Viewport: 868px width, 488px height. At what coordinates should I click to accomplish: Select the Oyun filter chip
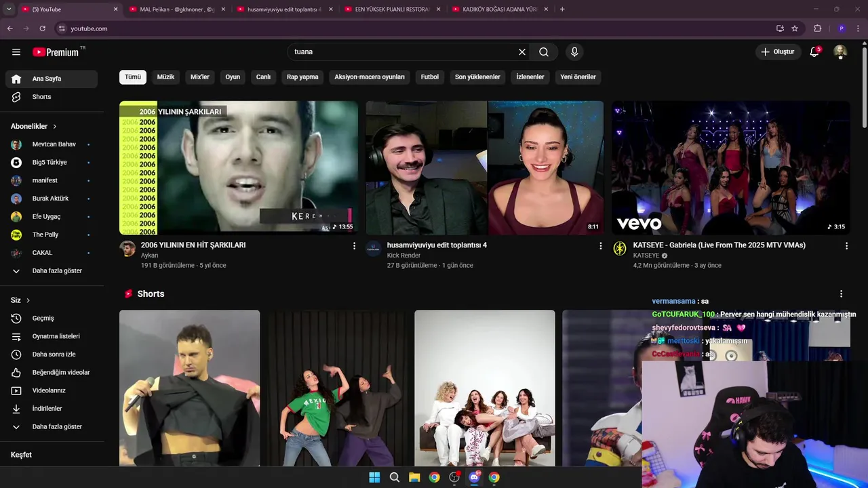pyautogui.click(x=233, y=77)
